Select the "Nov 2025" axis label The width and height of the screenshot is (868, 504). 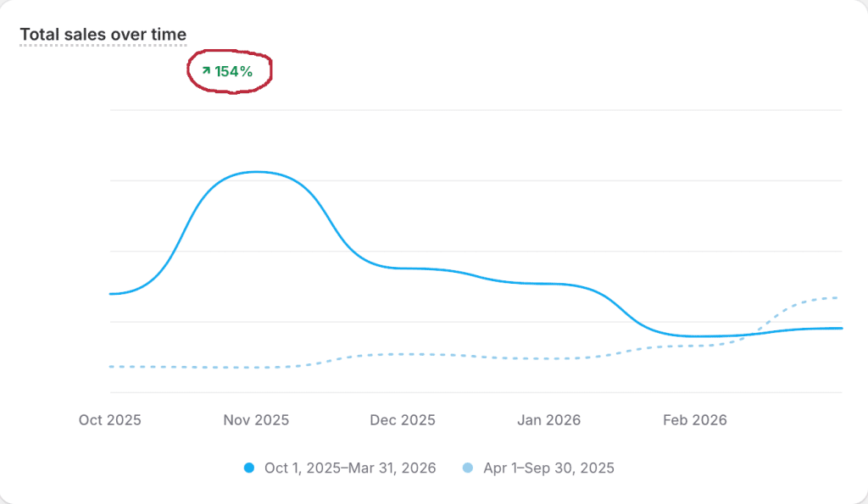[x=257, y=420]
